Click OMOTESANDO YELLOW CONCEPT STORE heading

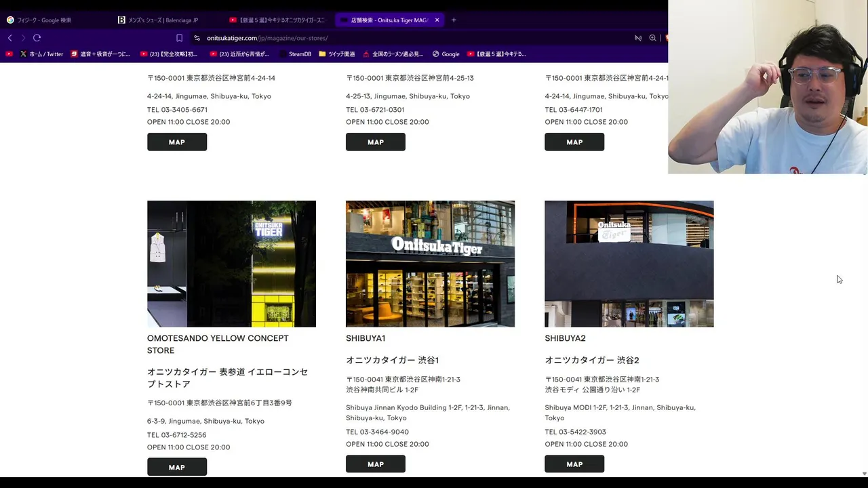(x=218, y=344)
